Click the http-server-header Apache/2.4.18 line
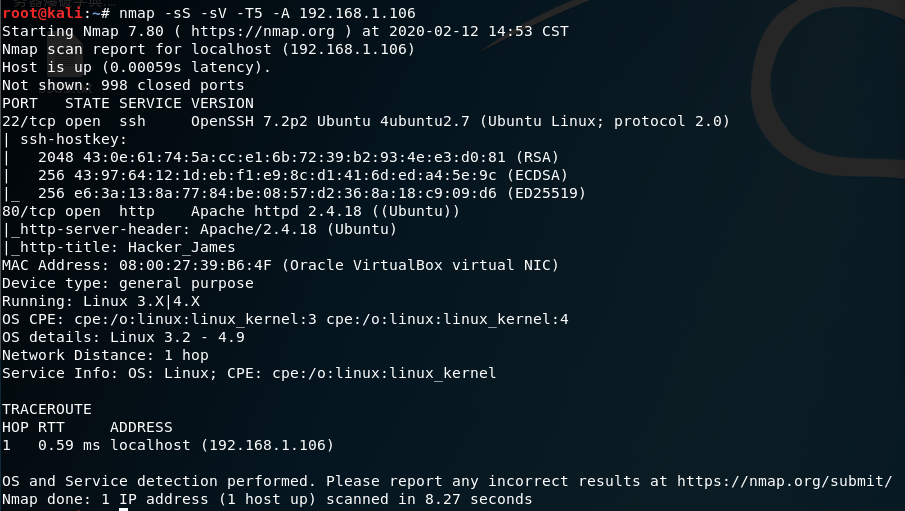This screenshot has width=905, height=511. click(x=200, y=229)
